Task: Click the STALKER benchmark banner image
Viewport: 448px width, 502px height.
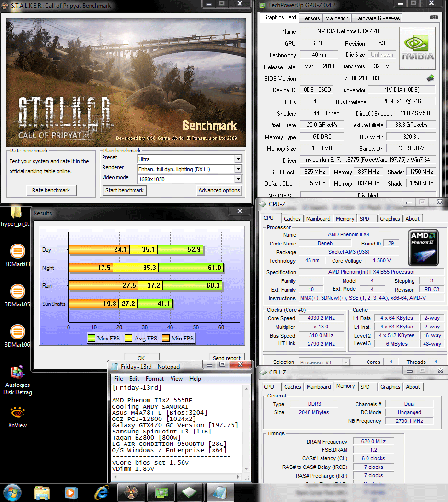Action: tap(126, 82)
